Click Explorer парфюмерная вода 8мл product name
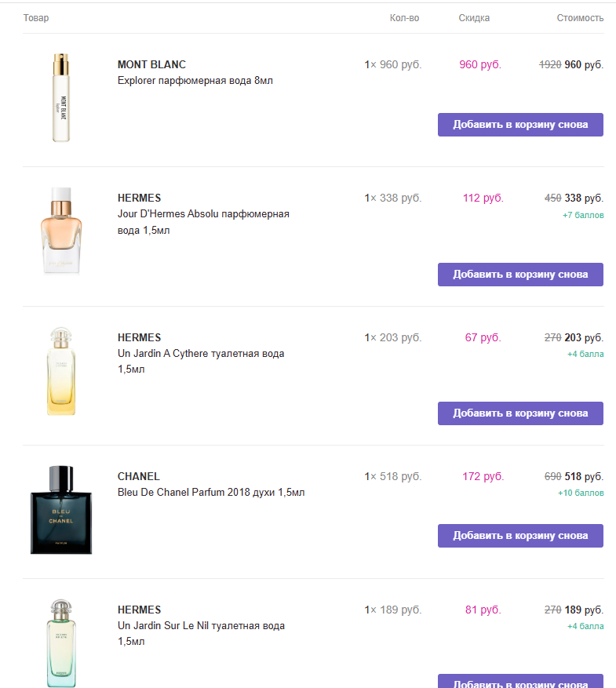616x688 pixels. (x=195, y=80)
